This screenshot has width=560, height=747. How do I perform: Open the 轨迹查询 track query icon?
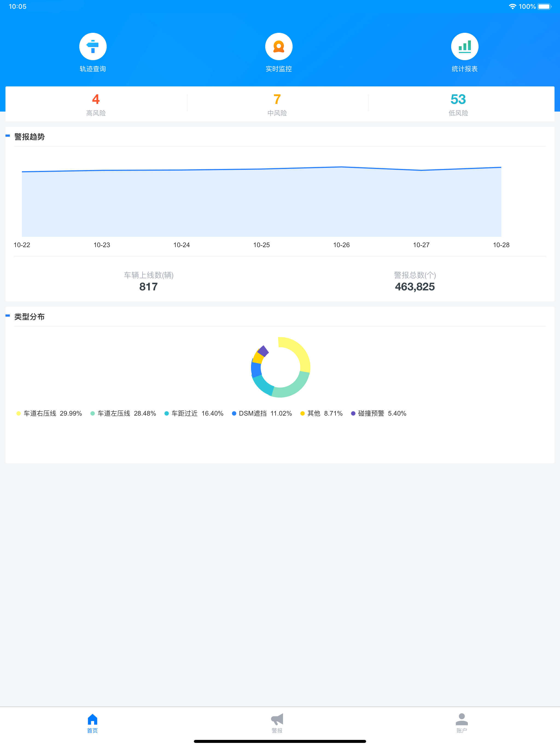click(x=93, y=46)
